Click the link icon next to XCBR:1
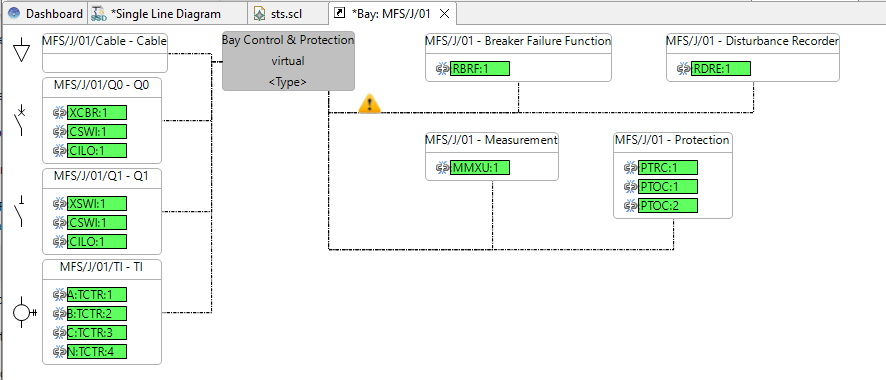This screenshot has height=380, width=886. click(60, 113)
